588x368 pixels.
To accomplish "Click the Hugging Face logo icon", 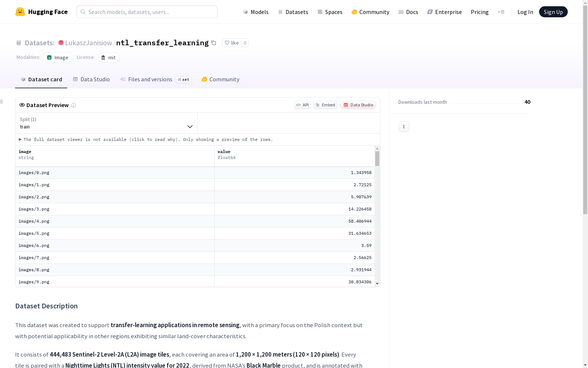I will 20,12.
